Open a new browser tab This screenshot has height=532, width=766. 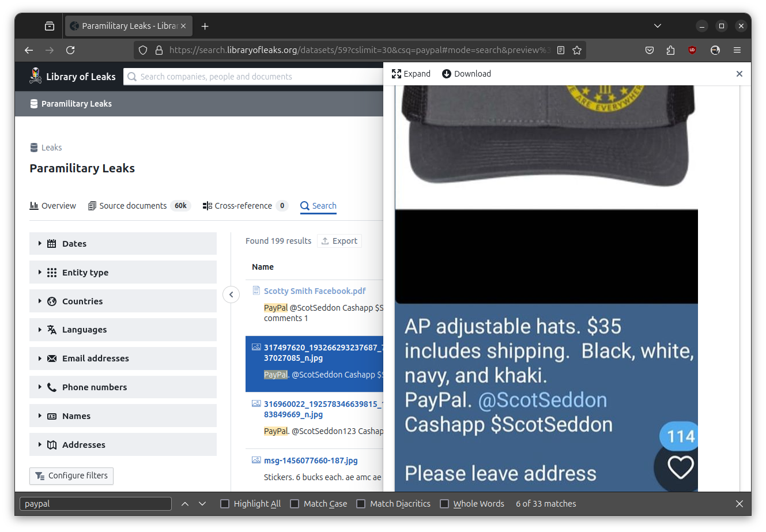tap(205, 26)
